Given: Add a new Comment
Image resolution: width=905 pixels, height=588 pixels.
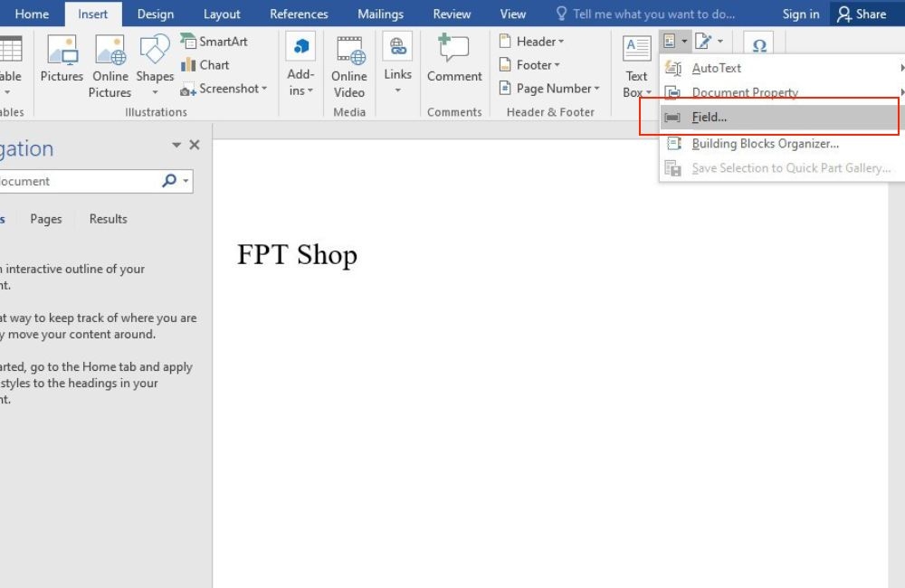Looking at the screenshot, I should (454, 59).
